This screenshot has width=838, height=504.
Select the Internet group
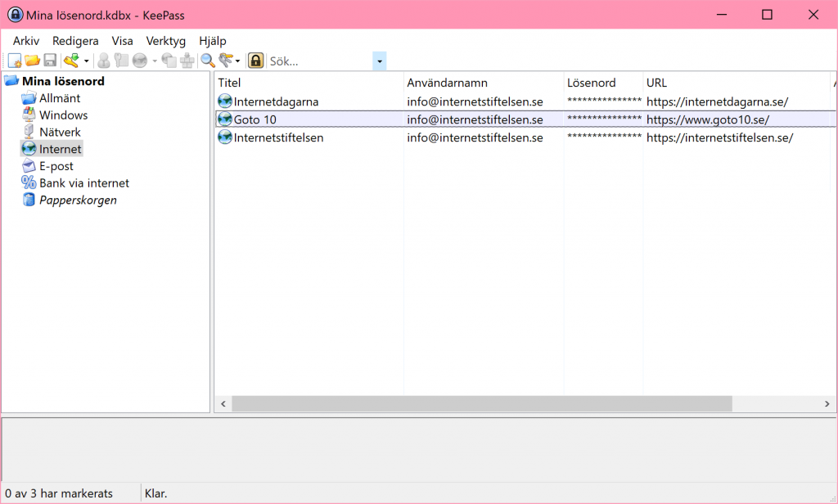61,149
